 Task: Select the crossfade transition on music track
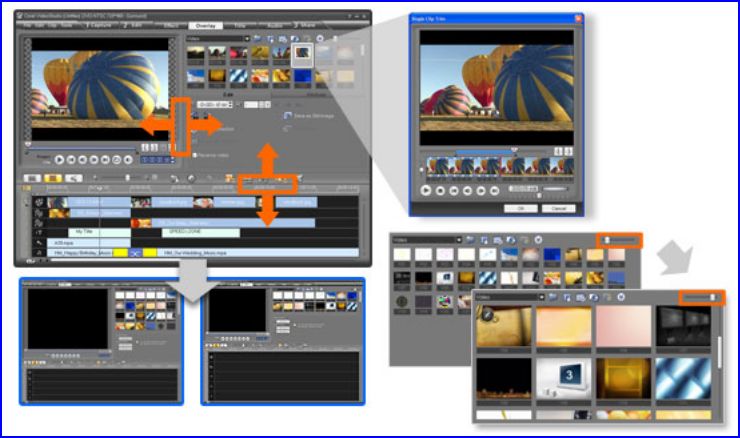(135, 253)
